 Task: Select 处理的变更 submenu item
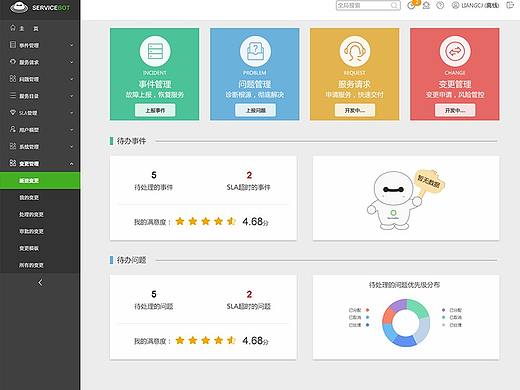pyautogui.click(x=40, y=214)
